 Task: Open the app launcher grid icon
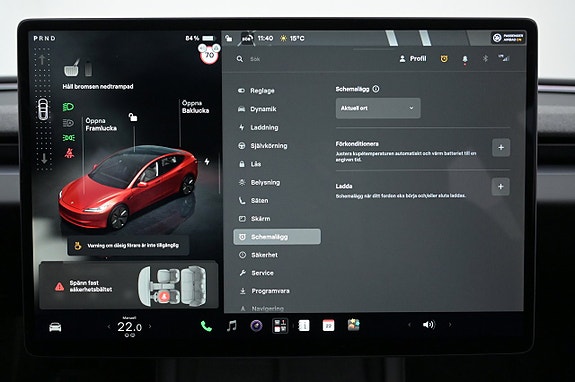(x=280, y=326)
